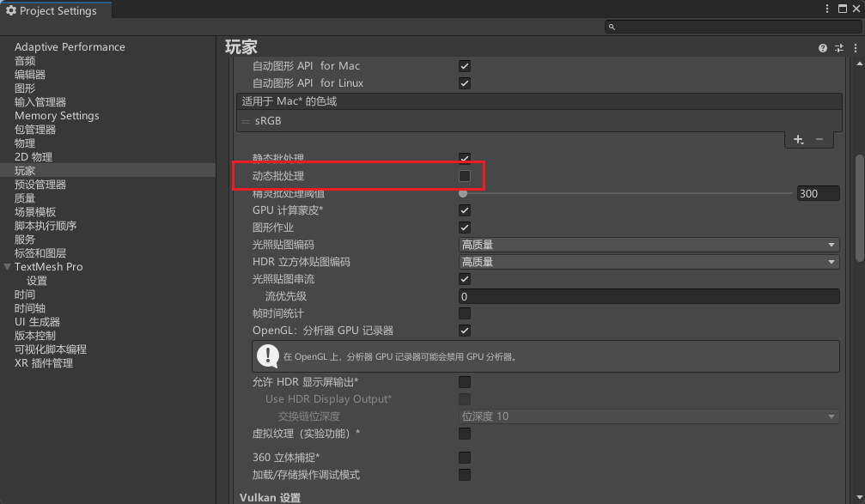Click the 流优先级 input field

[649, 296]
